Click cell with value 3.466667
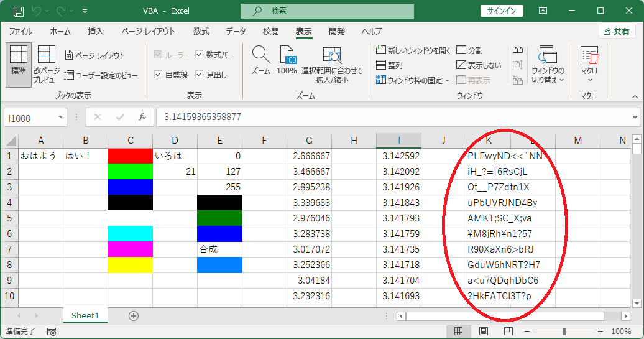The image size is (644, 339). pyautogui.click(x=310, y=172)
